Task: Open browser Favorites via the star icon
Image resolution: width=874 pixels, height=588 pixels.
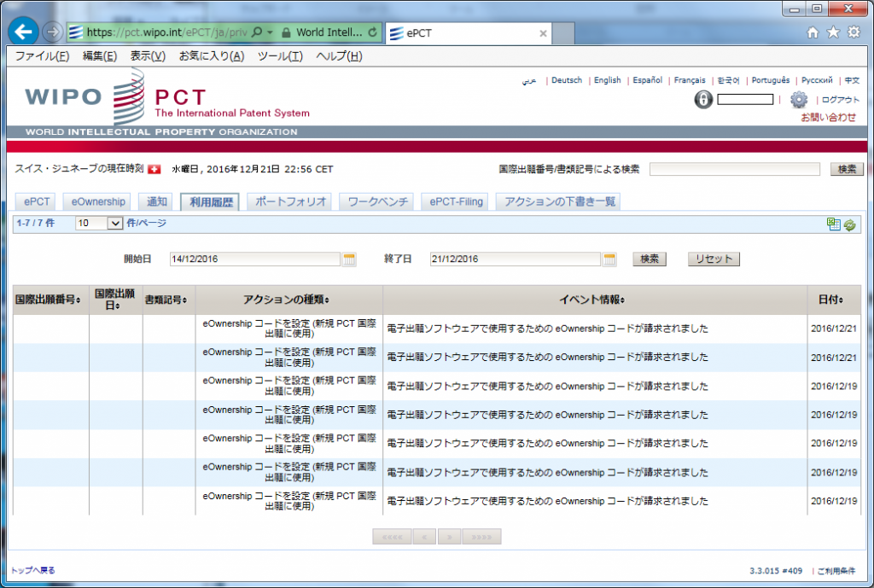Action: coord(833,31)
